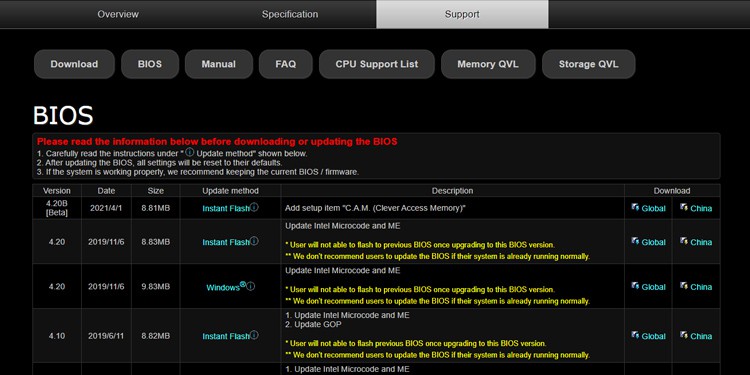750x375 pixels.
Task: Select the date 2021/4/1 cell
Action: 106,209
